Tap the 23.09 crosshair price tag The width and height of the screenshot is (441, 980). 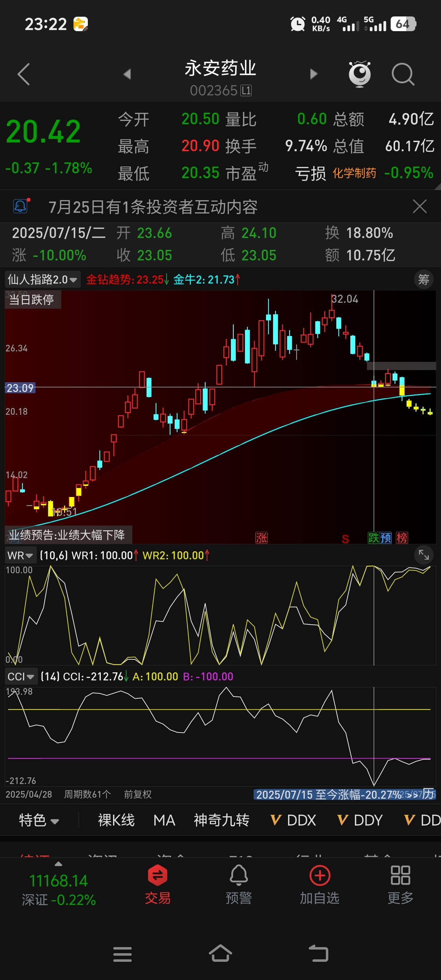20,388
